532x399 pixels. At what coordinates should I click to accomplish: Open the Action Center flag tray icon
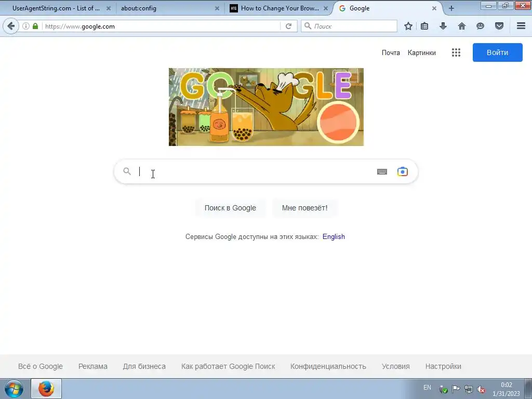click(x=456, y=389)
